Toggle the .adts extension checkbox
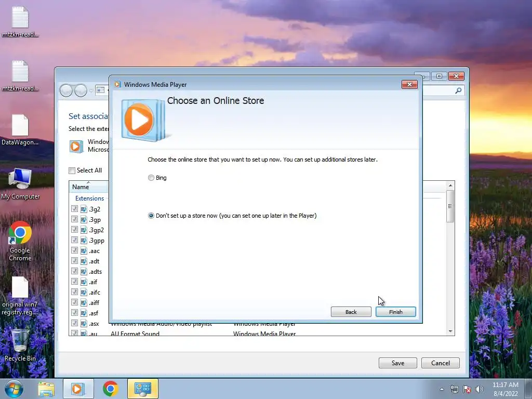The height and width of the screenshot is (399, 532). [74, 271]
